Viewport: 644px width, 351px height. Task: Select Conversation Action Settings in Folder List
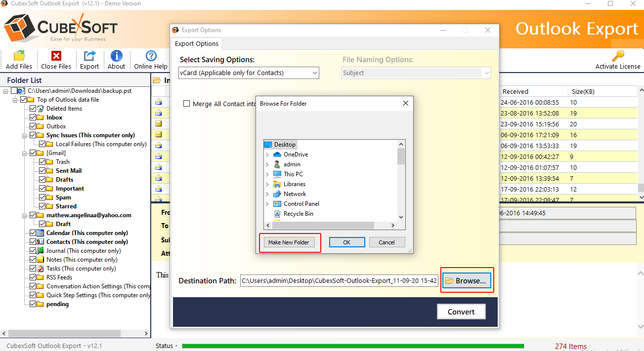click(98, 286)
